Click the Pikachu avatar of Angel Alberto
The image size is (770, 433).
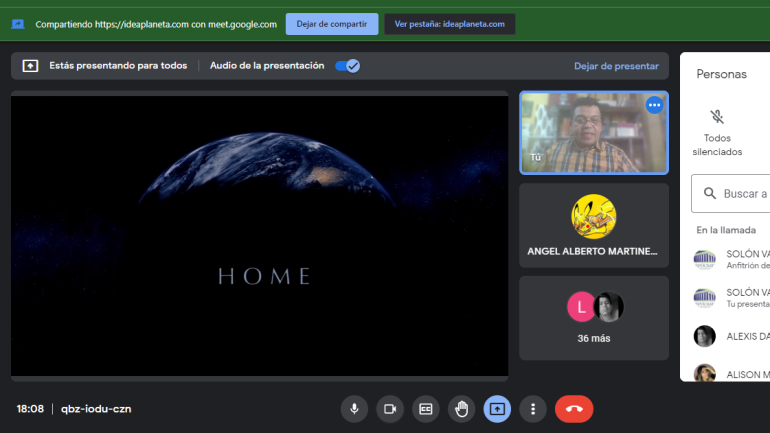(x=594, y=216)
